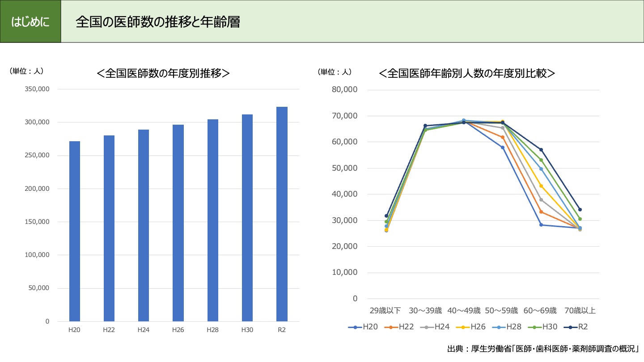
Task: Click the H26 bar in the left chart
Action: pyautogui.click(x=178, y=223)
